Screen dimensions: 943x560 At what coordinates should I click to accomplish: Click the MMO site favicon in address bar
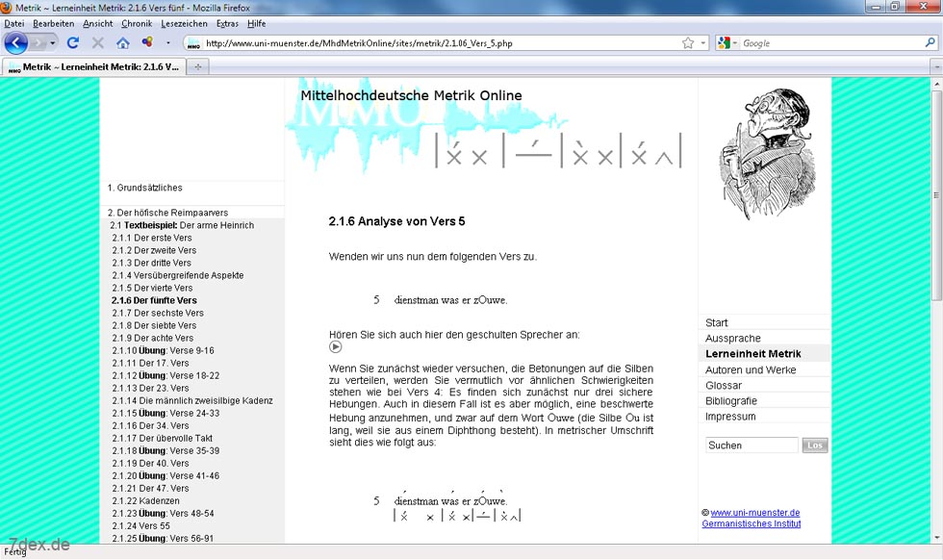click(x=193, y=43)
